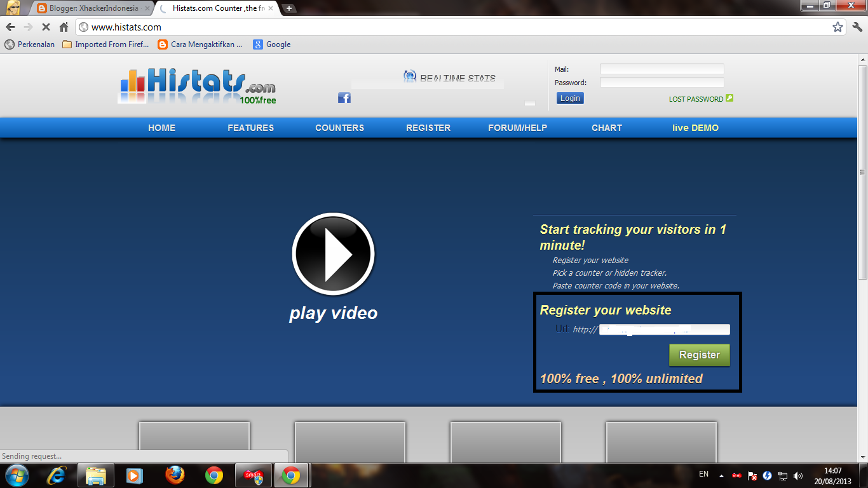Image resolution: width=868 pixels, height=488 pixels.
Task: Open FORUM/HELP in the navigation bar
Action: click(x=517, y=128)
